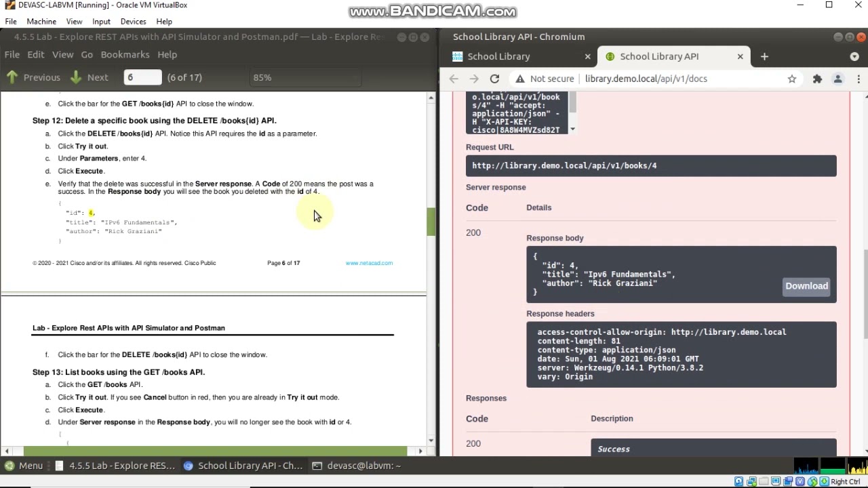This screenshot has width=868, height=488.
Task: Reload the API docs page
Action: (x=494, y=79)
